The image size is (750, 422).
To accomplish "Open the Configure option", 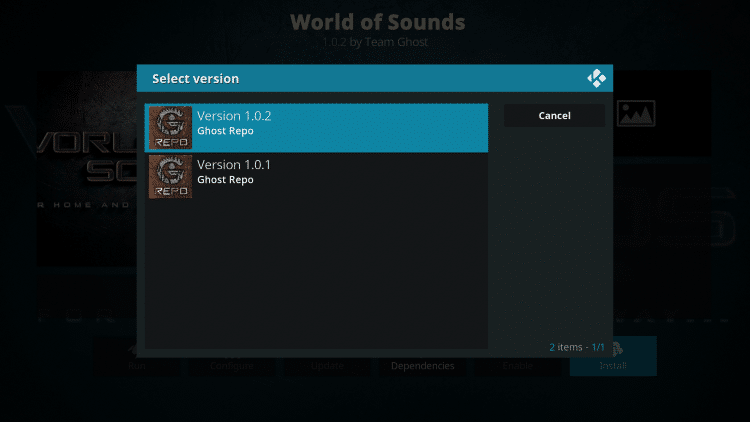I will tap(232, 366).
